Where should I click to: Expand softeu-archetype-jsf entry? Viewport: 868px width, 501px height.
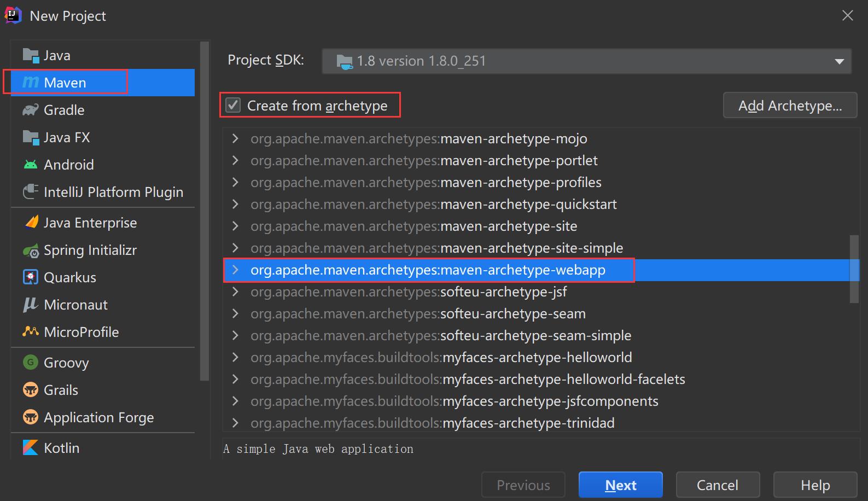pos(235,292)
